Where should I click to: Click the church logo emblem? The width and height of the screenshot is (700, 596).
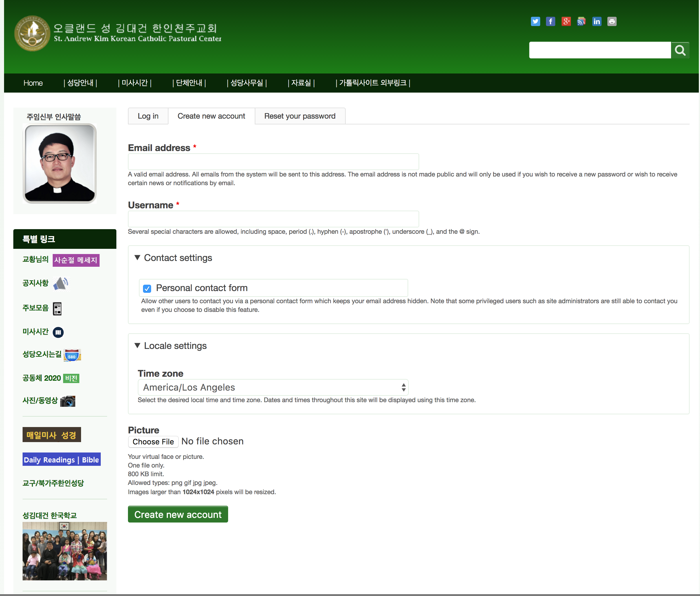pyautogui.click(x=32, y=34)
